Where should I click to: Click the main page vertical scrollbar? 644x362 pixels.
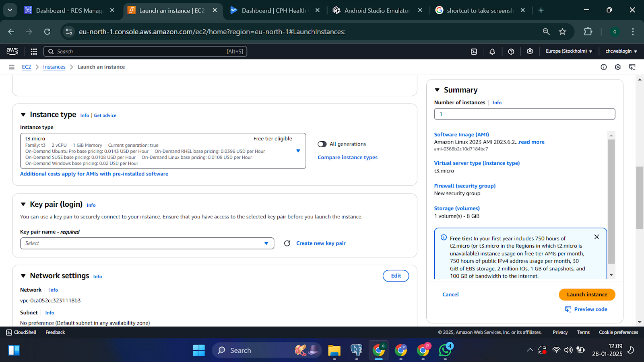(x=640, y=197)
